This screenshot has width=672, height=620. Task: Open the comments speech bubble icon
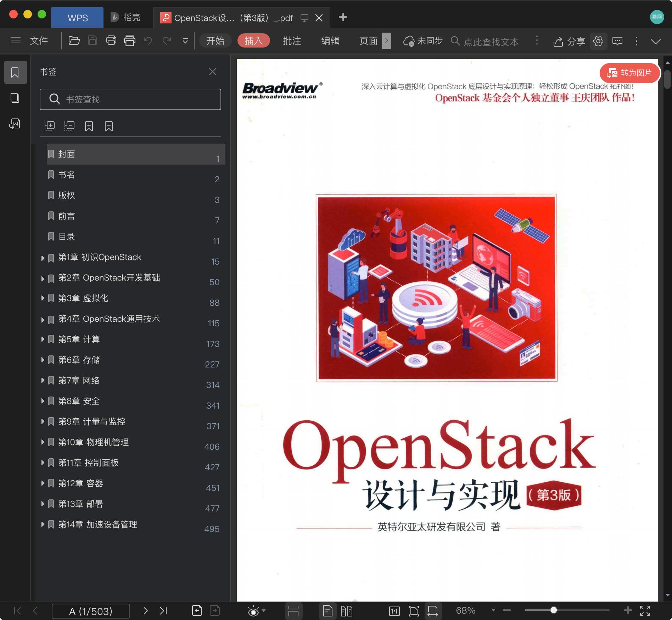point(617,41)
